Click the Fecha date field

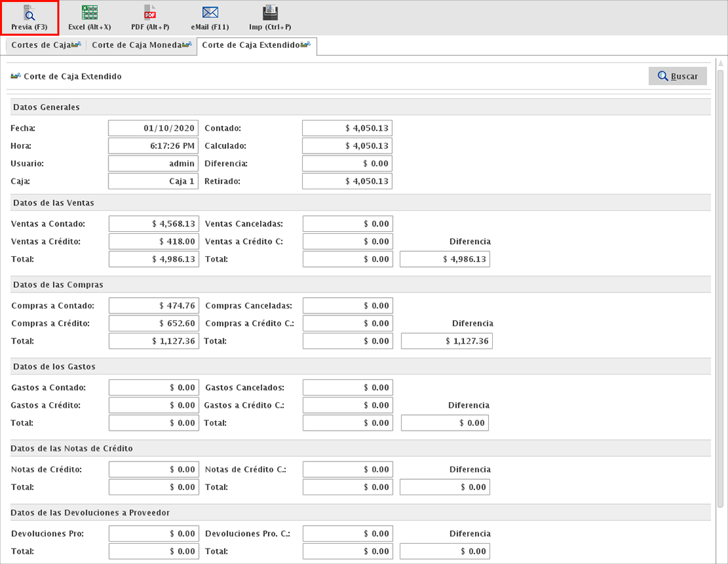[x=153, y=128]
